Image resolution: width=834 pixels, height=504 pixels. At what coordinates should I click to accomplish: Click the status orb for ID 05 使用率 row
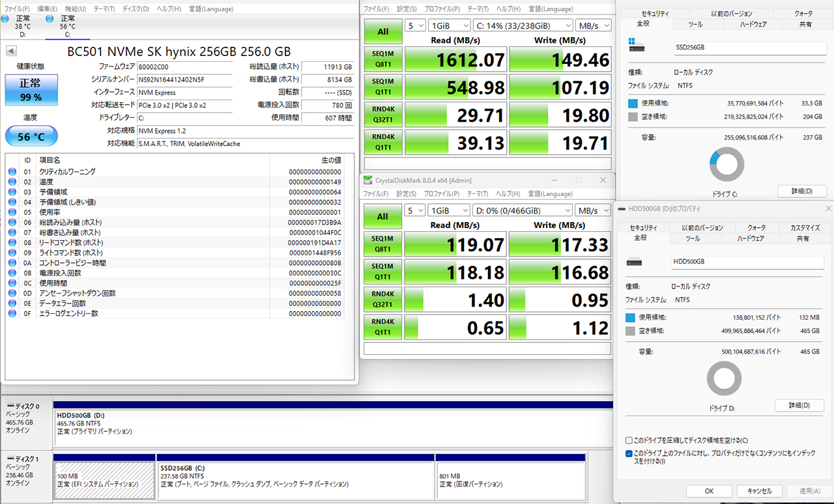[x=12, y=212]
